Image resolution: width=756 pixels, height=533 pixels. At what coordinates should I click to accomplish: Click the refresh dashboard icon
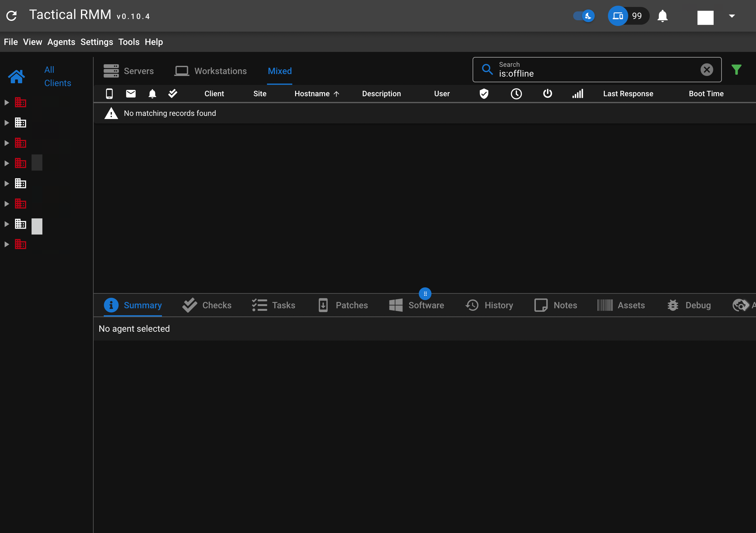pos(11,16)
